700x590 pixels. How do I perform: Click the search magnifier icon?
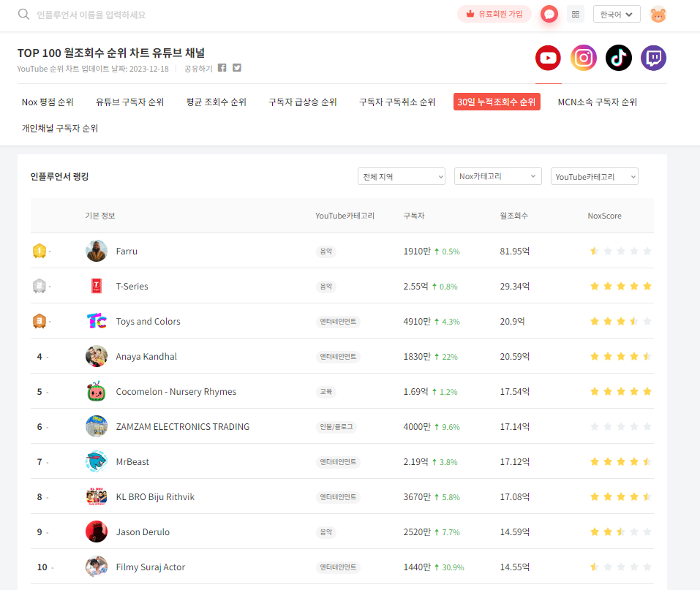[x=23, y=15]
